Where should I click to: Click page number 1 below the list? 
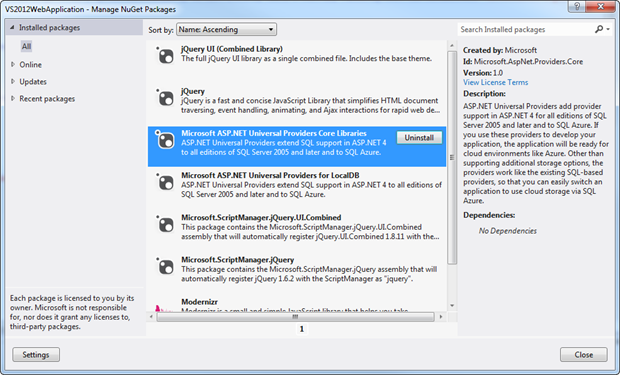(302, 329)
